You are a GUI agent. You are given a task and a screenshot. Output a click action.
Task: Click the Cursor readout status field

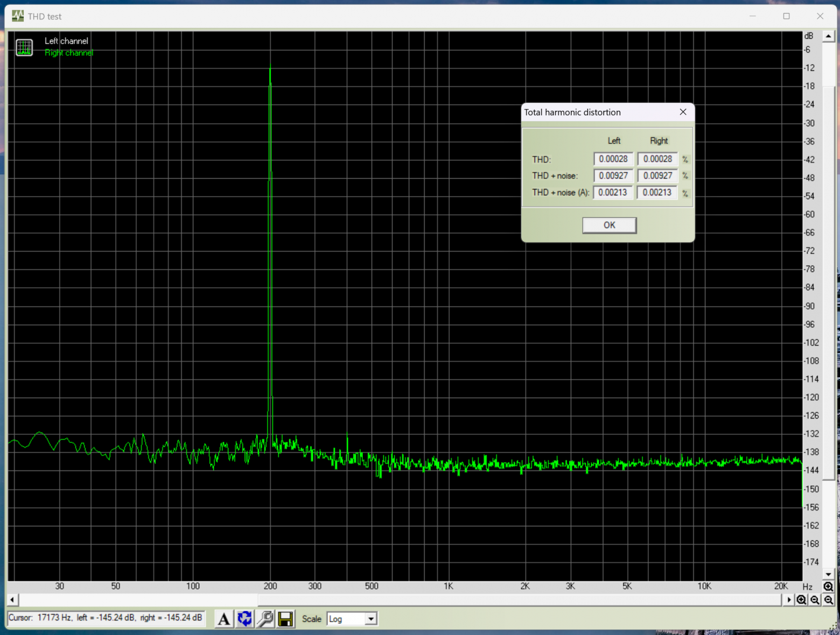click(x=106, y=618)
